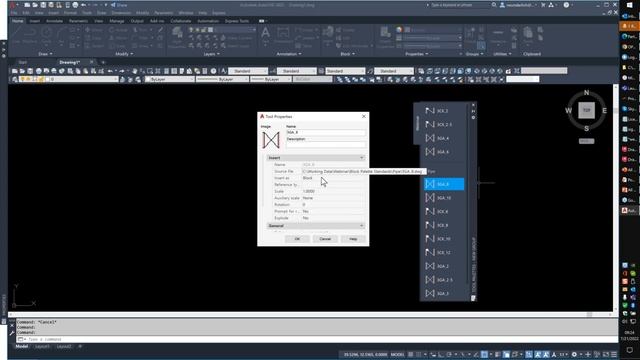Image resolution: width=640 pixels, height=360 pixels.
Task: Close the command line window
Action: 12,326
